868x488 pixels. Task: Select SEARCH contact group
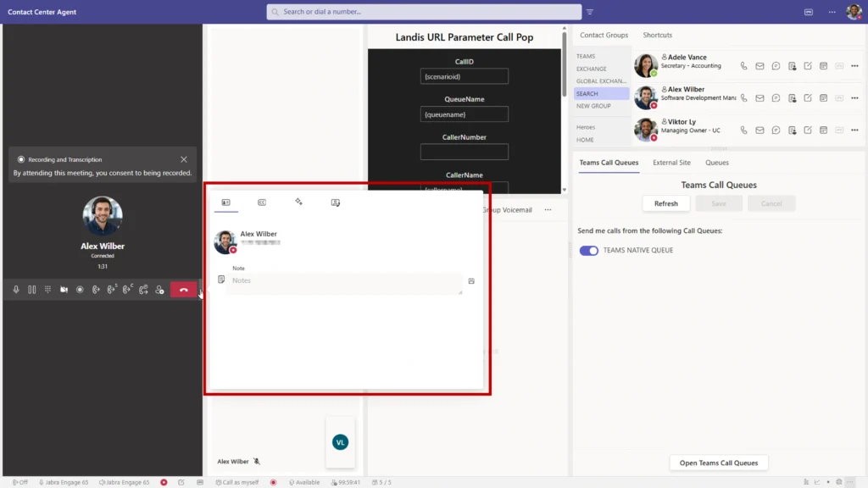click(601, 93)
